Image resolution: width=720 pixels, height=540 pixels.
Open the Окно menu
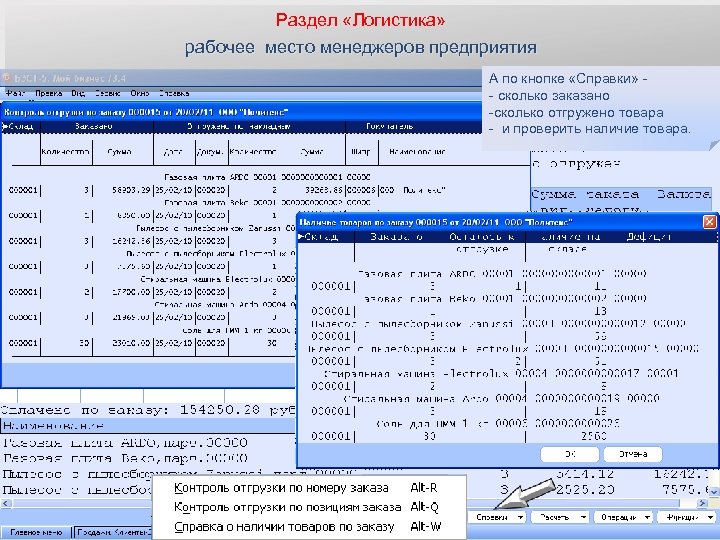(140, 93)
